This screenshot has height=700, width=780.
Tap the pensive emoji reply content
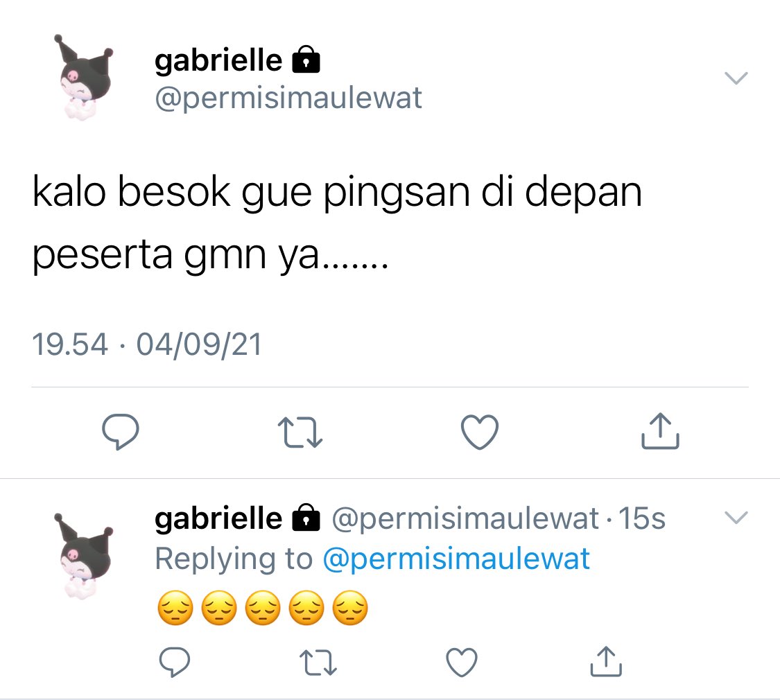(x=263, y=608)
